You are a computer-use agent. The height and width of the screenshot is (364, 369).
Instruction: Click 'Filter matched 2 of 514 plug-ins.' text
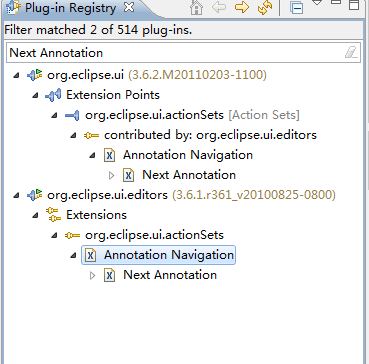[x=98, y=30]
